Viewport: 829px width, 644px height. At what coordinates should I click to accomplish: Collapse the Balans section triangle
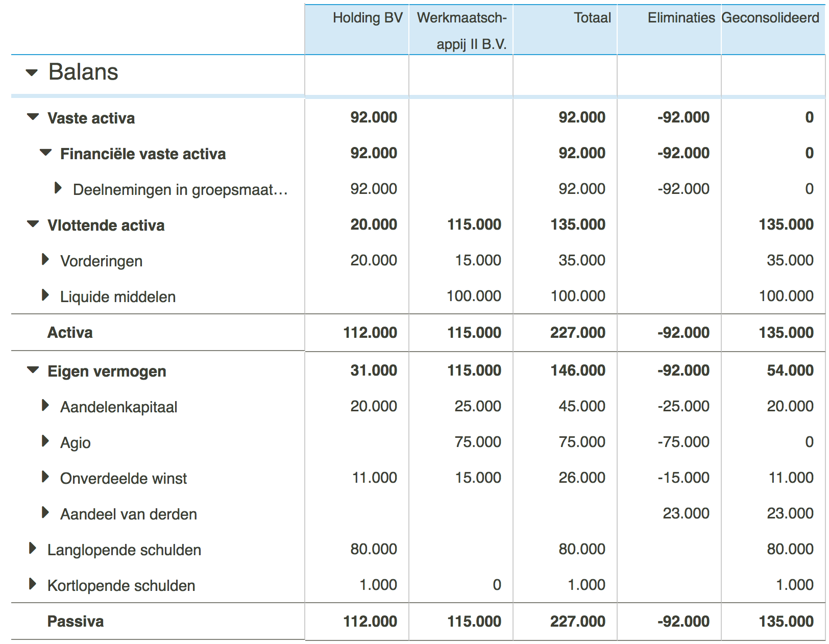(32, 72)
